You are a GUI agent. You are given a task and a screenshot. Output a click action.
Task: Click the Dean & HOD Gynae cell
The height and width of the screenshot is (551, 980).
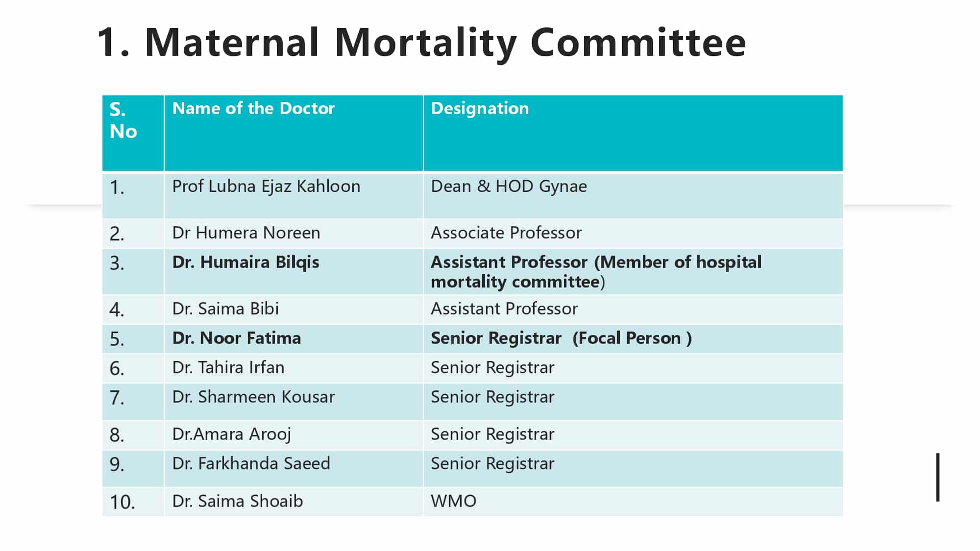tap(633, 196)
